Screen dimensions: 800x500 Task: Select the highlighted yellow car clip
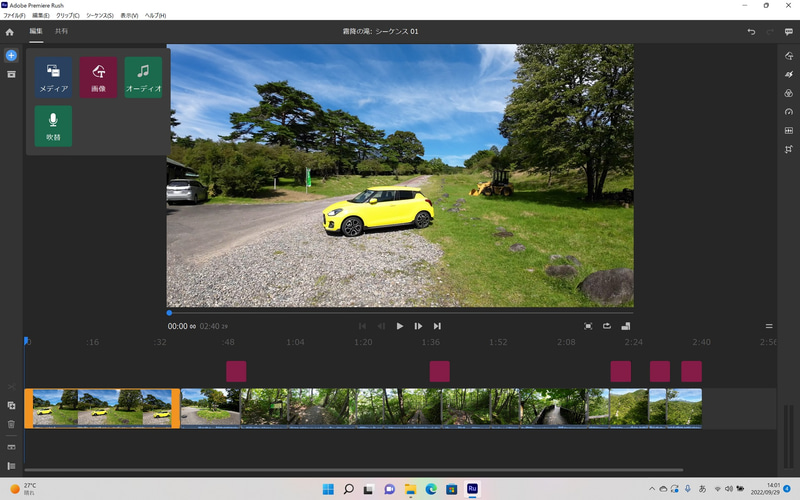point(102,408)
